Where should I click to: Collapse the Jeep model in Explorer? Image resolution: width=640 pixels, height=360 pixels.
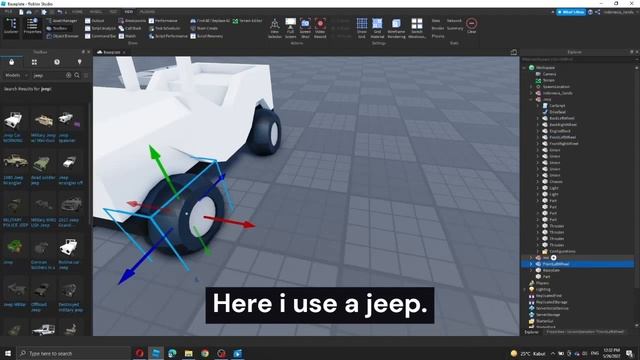531,99
